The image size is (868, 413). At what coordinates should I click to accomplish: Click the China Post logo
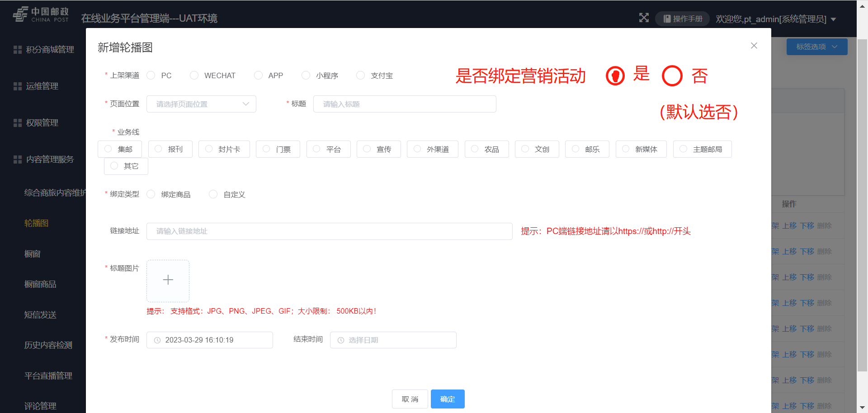[41, 15]
